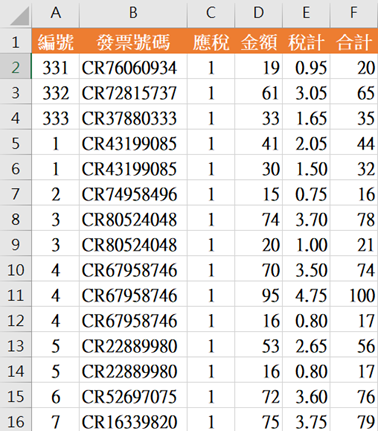This screenshot has height=431, width=378.
Task: Click the 發票號碼 header cell
Action: pyautogui.click(x=133, y=42)
